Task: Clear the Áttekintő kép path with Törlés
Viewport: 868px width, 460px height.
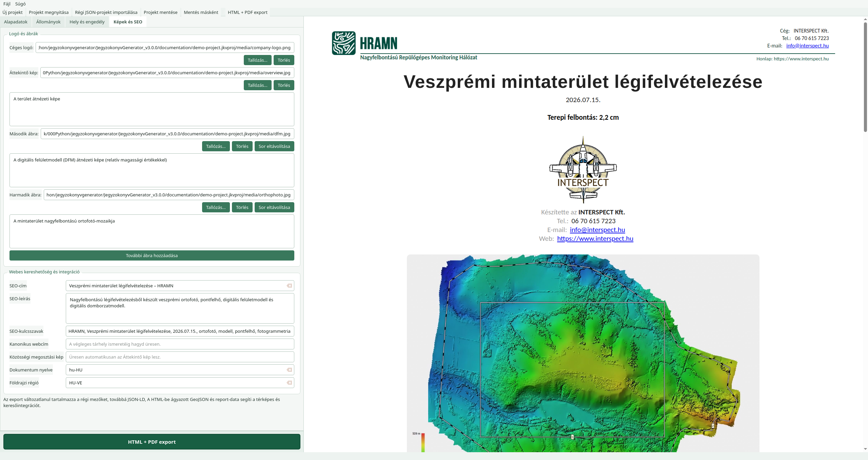Action: tap(284, 85)
